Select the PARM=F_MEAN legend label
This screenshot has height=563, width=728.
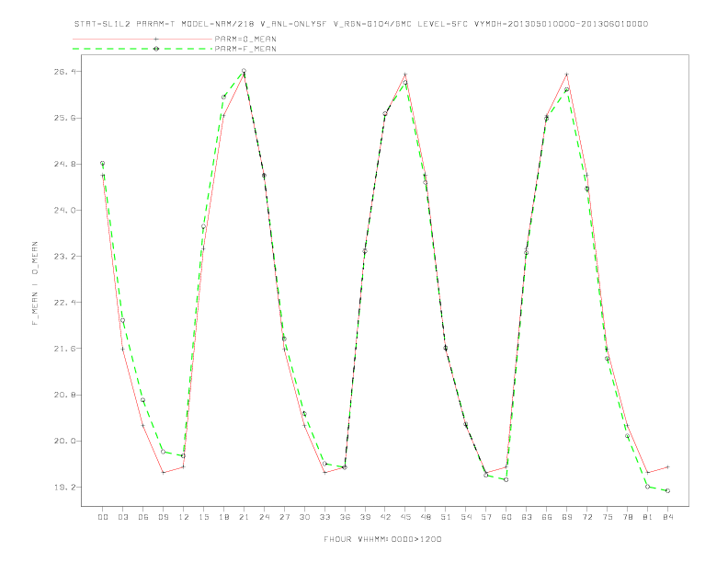[245, 49]
